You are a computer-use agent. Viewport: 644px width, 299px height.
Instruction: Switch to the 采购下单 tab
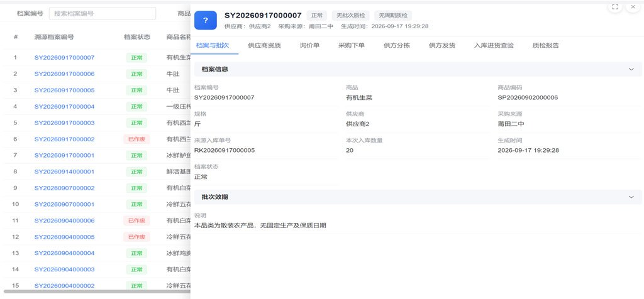point(352,45)
